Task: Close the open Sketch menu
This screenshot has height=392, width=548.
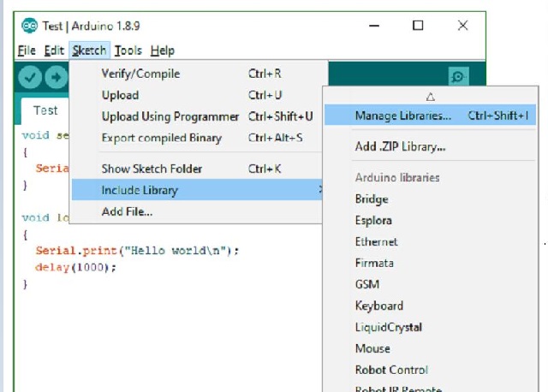Action: (x=89, y=50)
